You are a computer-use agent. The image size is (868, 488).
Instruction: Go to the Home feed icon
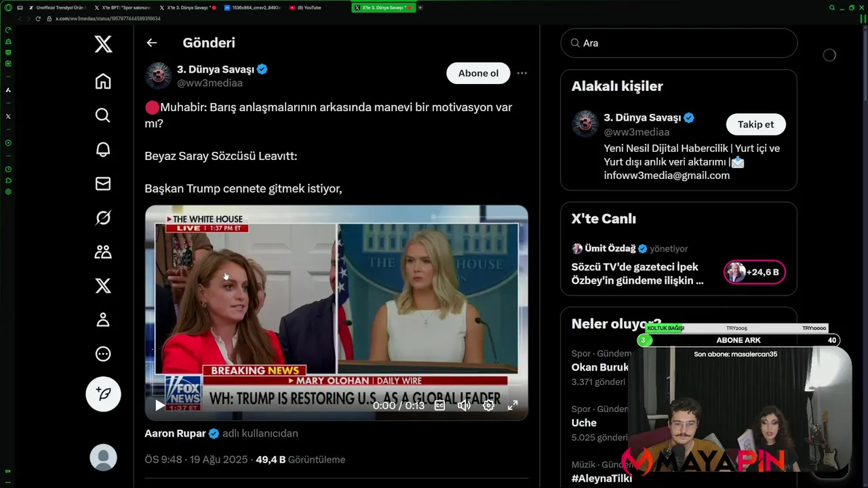[103, 81]
